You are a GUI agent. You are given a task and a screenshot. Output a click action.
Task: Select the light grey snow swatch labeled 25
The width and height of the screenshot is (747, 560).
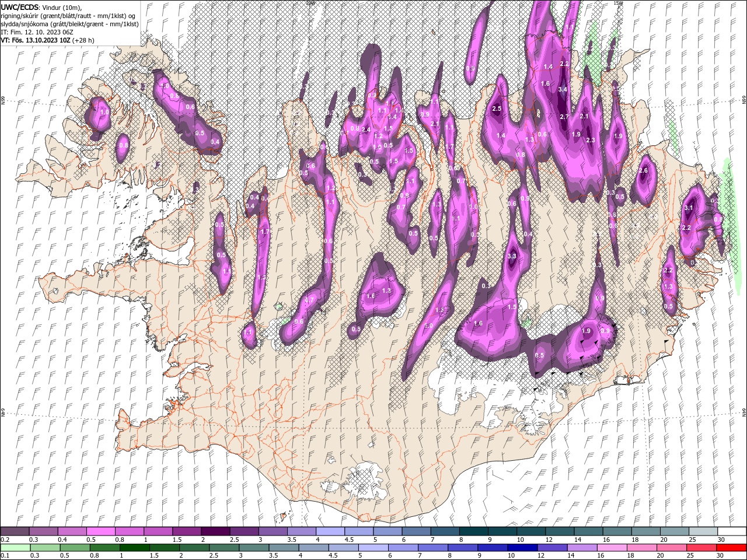703,531
